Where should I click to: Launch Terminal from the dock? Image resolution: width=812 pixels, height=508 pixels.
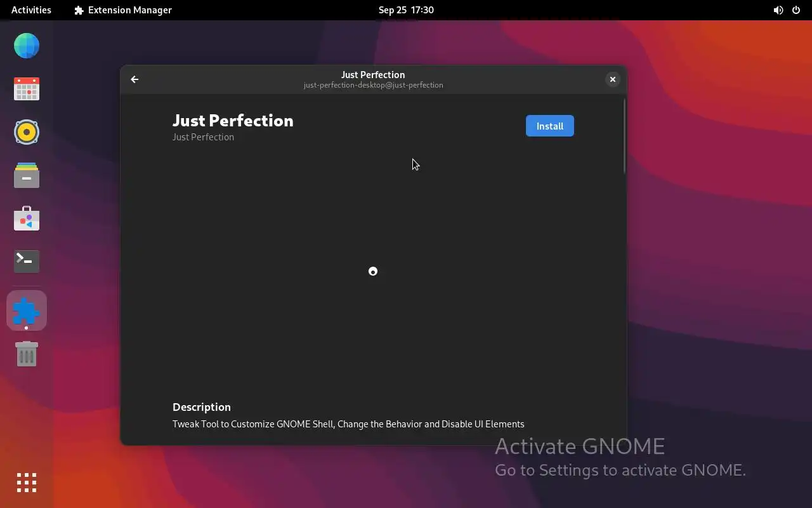[27, 261]
